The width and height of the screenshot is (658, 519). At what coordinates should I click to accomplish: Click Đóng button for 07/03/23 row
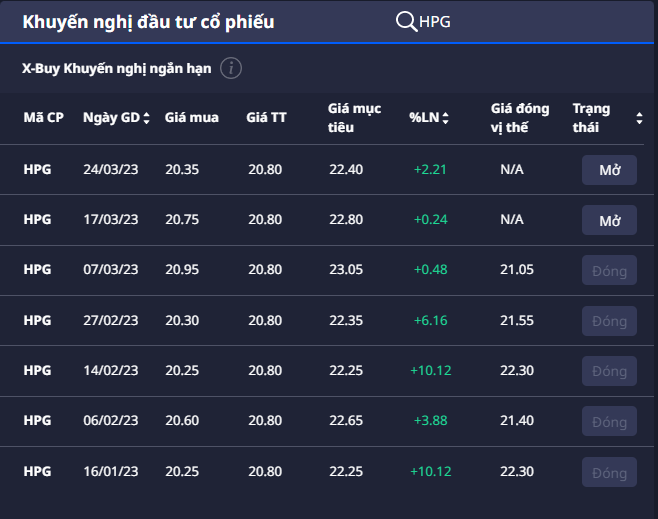[x=609, y=270]
